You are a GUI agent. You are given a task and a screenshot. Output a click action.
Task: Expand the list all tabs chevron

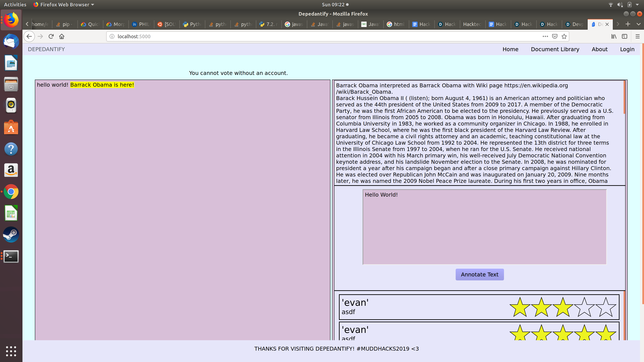[638, 24]
